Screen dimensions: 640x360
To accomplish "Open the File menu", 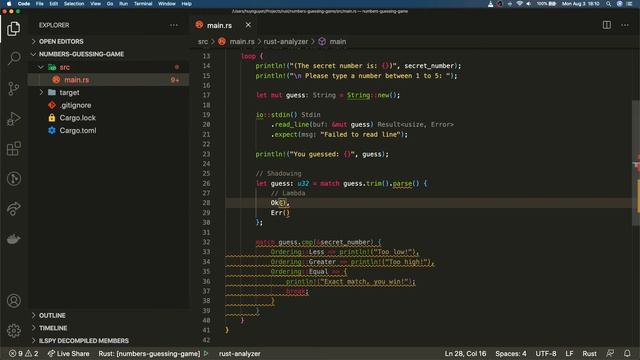I will 40,4.
